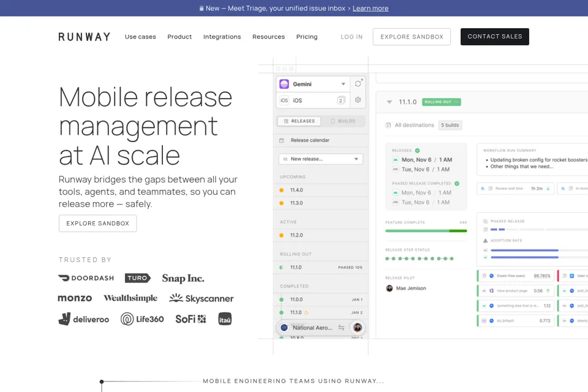Click the green check beside RELEASED
588x392 pixels.
pos(417,151)
